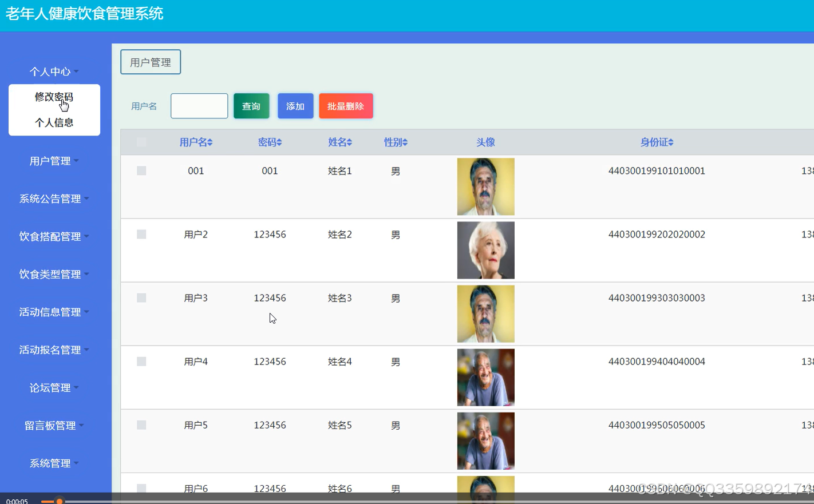814x504 pixels.
Task: Click the ID number 440300199505050005
Action: (657, 425)
